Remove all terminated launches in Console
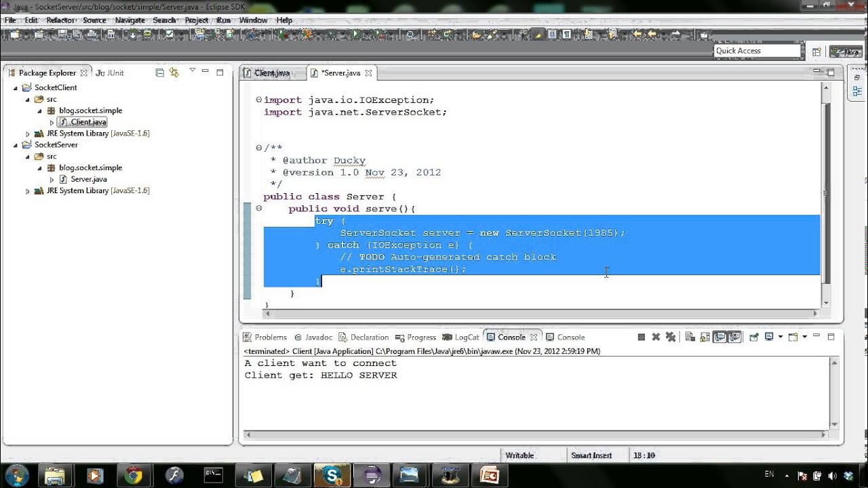The width and height of the screenshot is (868, 488). pos(671,337)
